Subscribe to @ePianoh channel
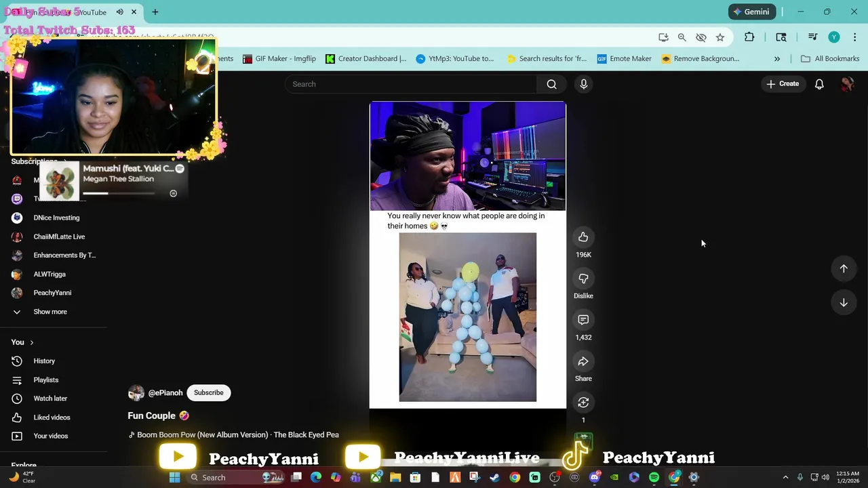 tap(209, 392)
